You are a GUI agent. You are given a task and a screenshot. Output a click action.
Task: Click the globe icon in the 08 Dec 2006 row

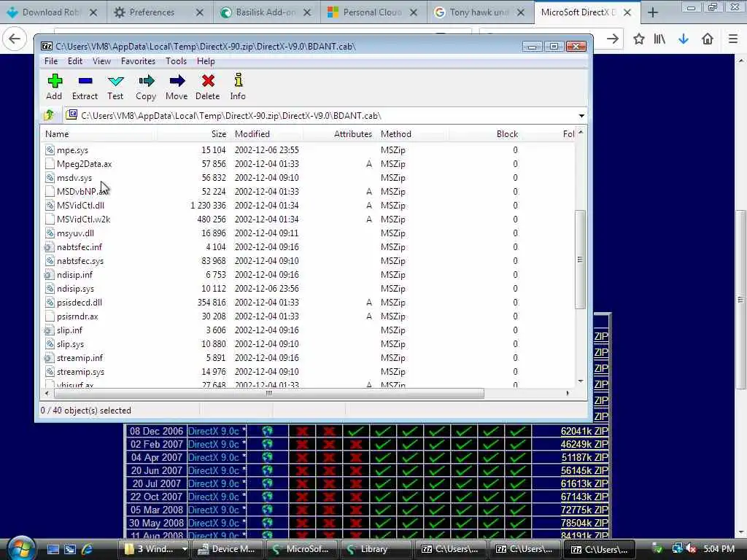(x=267, y=431)
